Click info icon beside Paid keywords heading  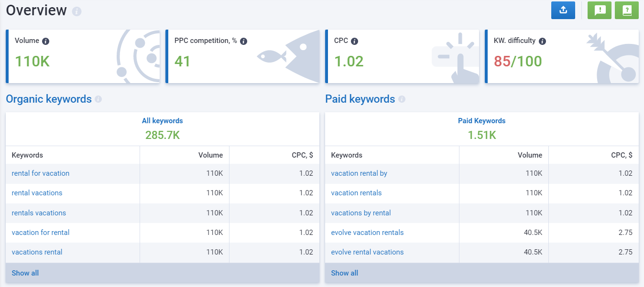pyautogui.click(x=402, y=99)
